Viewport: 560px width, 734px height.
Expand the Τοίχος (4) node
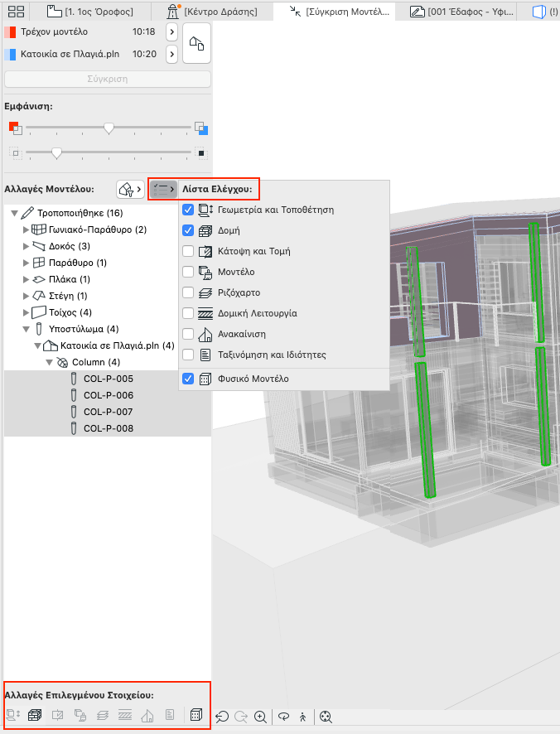(26, 312)
